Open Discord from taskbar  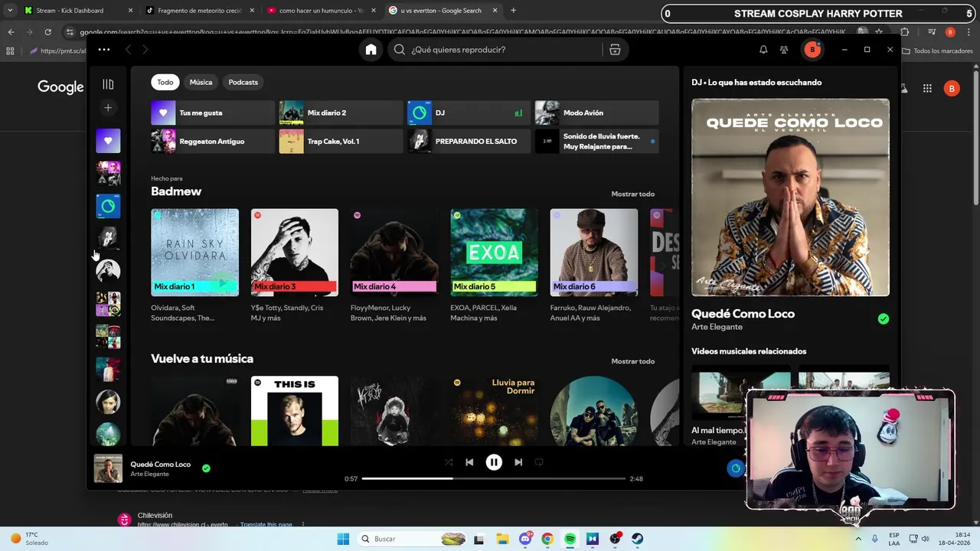click(524, 539)
